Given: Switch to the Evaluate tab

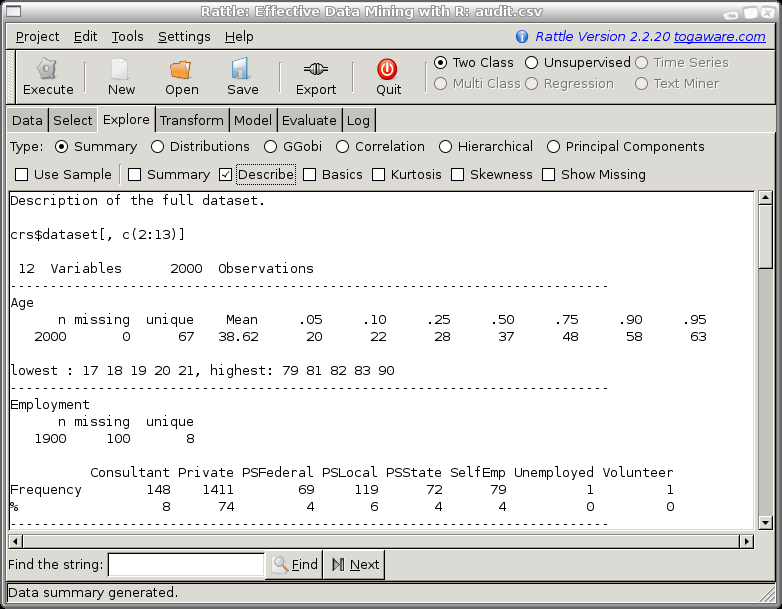Looking at the screenshot, I should (x=309, y=120).
